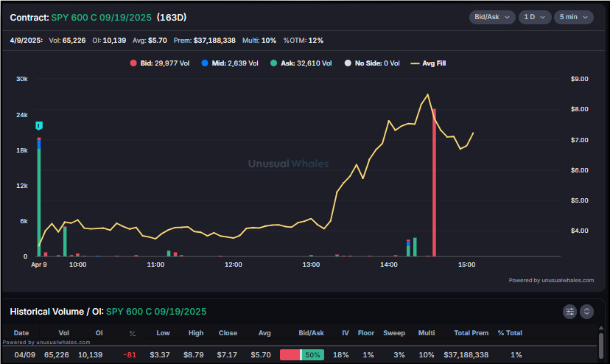Sort table by Sweep column

pyautogui.click(x=394, y=333)
